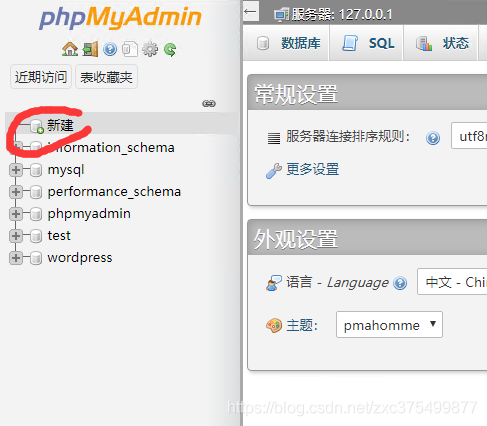Click 新建 to create a new database
Image resolution: width=487 pixels, height=426 pixels.
[x=60, y=125]
